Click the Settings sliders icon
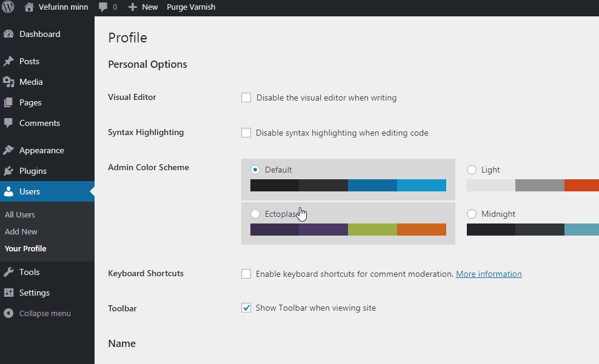 8,293
